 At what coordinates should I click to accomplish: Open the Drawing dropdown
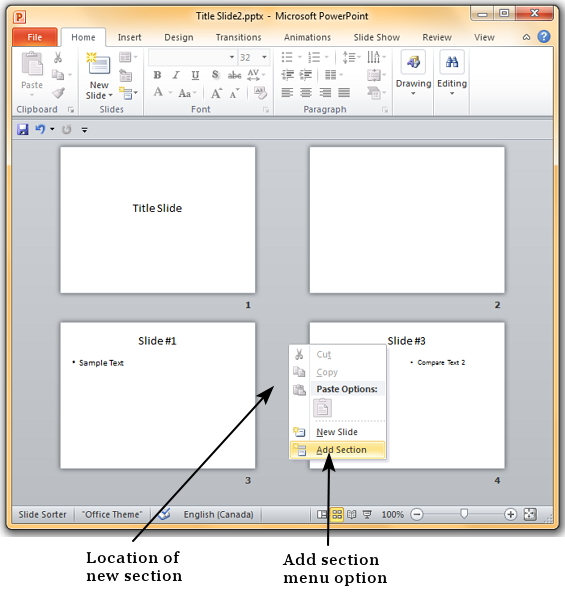(413, 74)
